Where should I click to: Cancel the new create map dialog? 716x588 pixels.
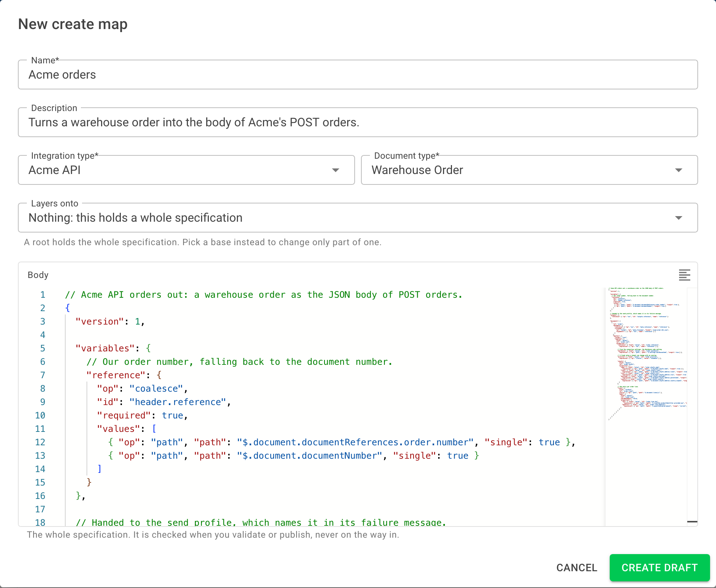click(x=577, y=568)
